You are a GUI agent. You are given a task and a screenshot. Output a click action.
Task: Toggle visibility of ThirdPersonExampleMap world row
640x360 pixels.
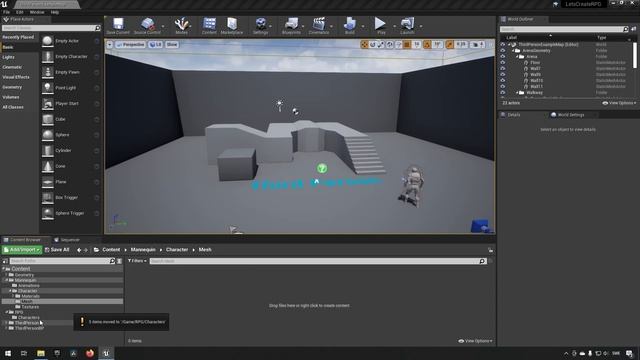click(503, 44)
